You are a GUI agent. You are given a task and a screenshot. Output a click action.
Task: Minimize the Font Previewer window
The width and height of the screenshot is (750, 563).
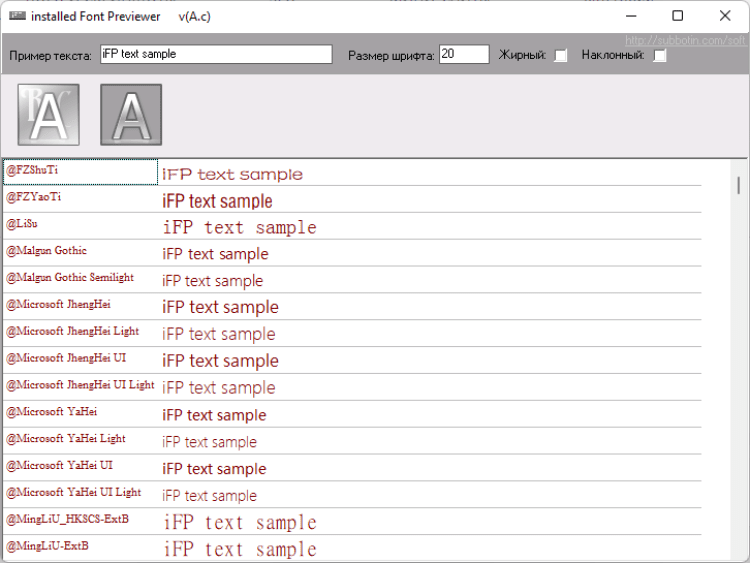click(x=632, y=16)
